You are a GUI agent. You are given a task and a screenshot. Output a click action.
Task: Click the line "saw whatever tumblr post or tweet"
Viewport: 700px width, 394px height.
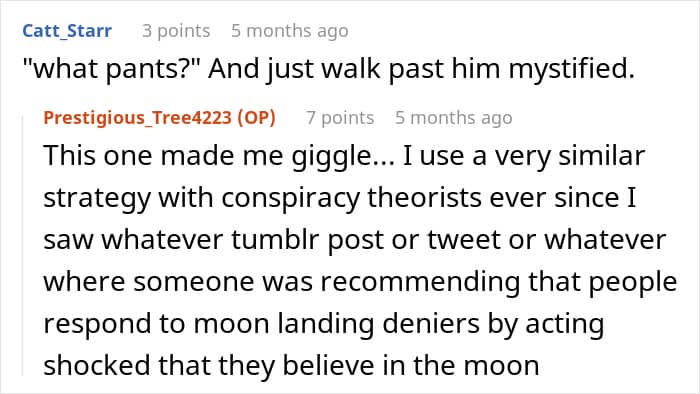click(354, 240)
